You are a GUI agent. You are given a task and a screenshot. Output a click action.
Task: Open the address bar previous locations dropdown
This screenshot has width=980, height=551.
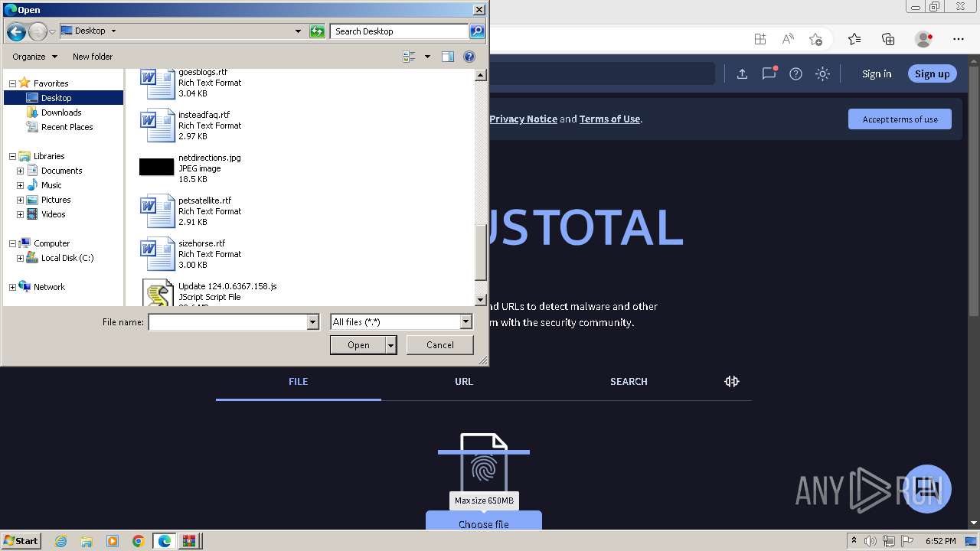click(298, 31)
